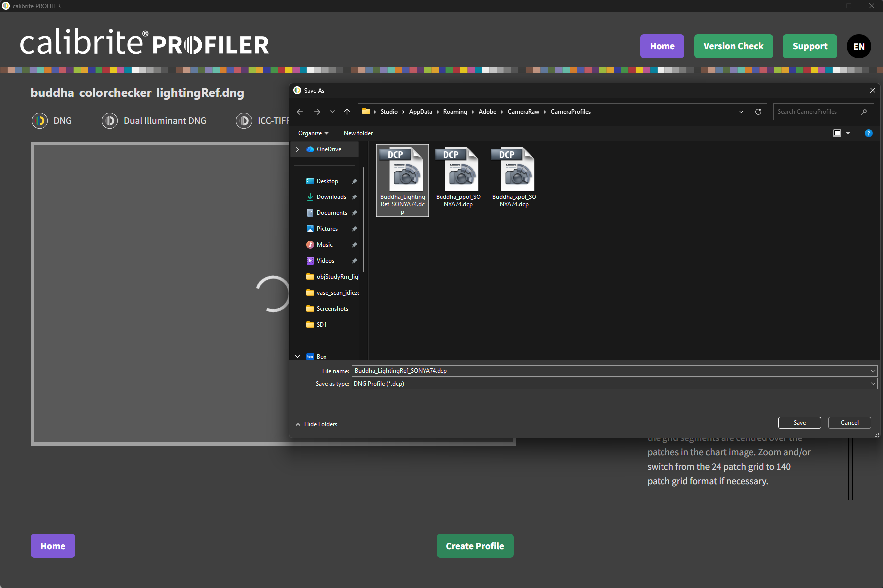Unpin Desktop via its pin icon
This screenshot has height=588, width=883.
354,181
